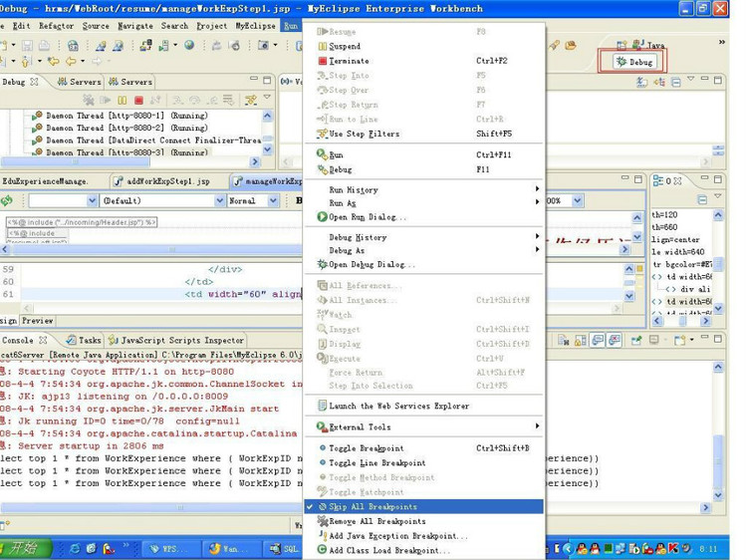The height and width of the screenshot is (560, 747).
Task: Click Suspend icon in Debug view toolbar
Action: click(123, 100)
